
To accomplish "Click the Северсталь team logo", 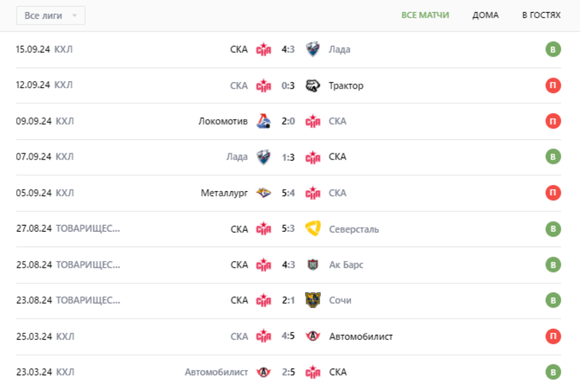I will (x=312, y=229).
